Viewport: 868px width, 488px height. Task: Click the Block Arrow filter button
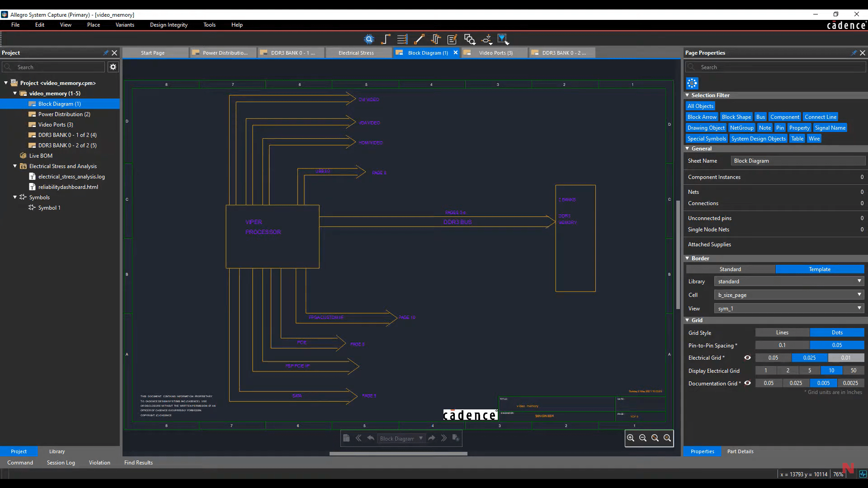pos(702,117)
